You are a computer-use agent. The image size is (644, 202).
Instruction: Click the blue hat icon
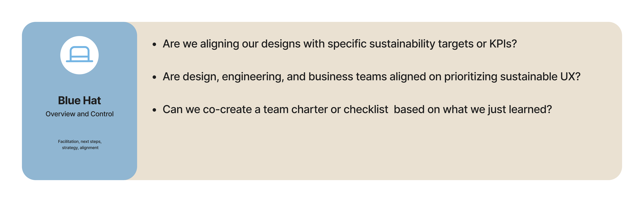(x=79, y=54)
